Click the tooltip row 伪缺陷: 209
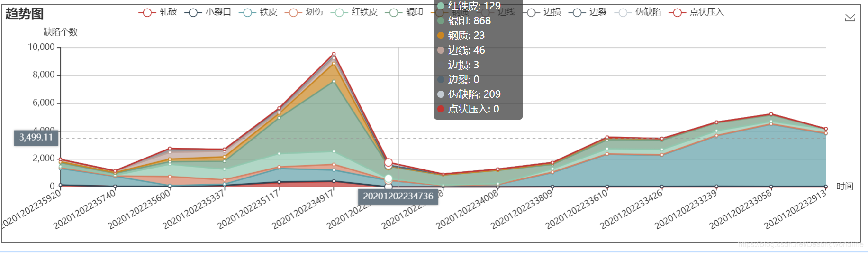This screenshot has height=253, width=868. coord(469,94)
